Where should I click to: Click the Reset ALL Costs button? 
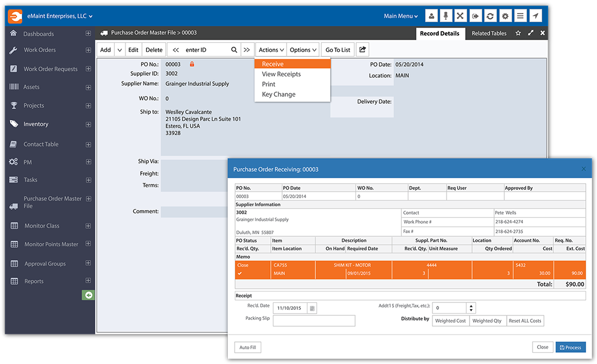[525, 320]
